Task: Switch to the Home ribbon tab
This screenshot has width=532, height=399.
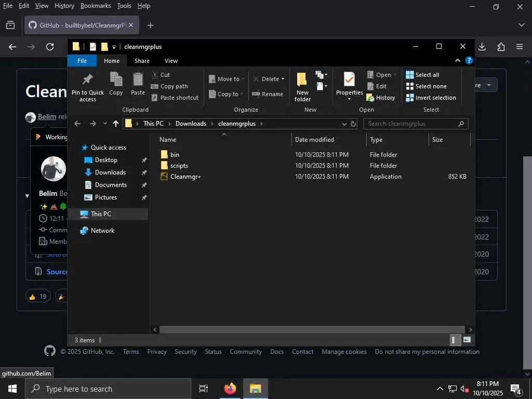Action: click(x=112, y=61)
